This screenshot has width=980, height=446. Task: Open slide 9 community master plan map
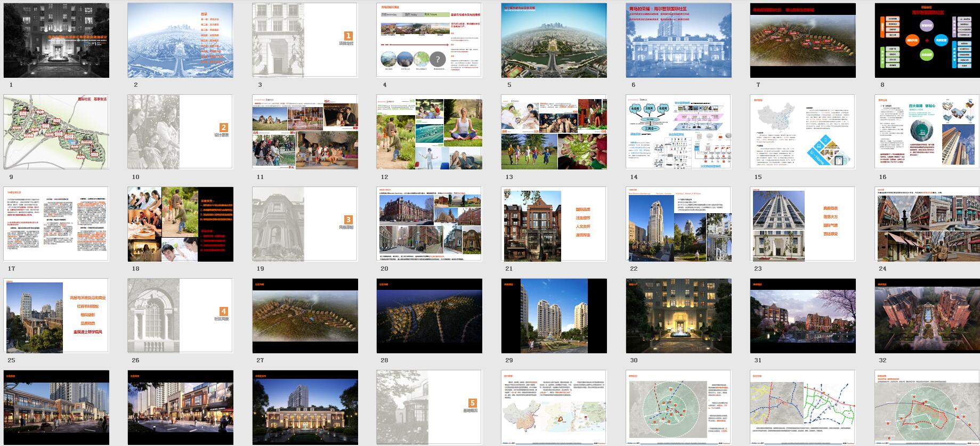(56, 132)
